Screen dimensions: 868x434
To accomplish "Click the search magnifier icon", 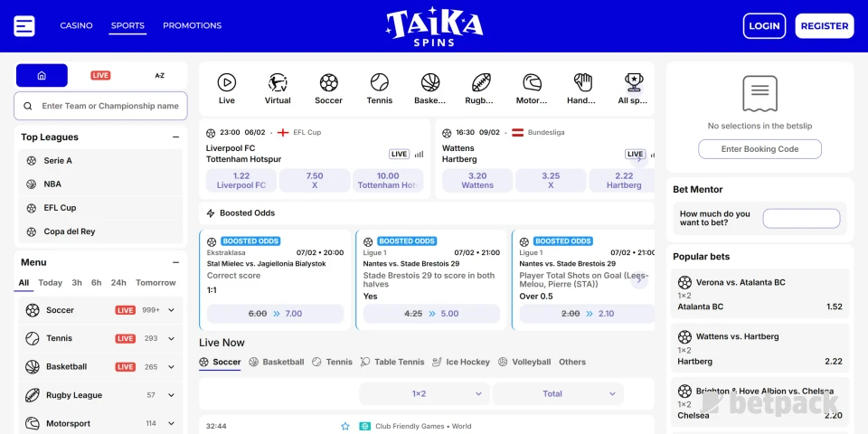I will 27,106.
